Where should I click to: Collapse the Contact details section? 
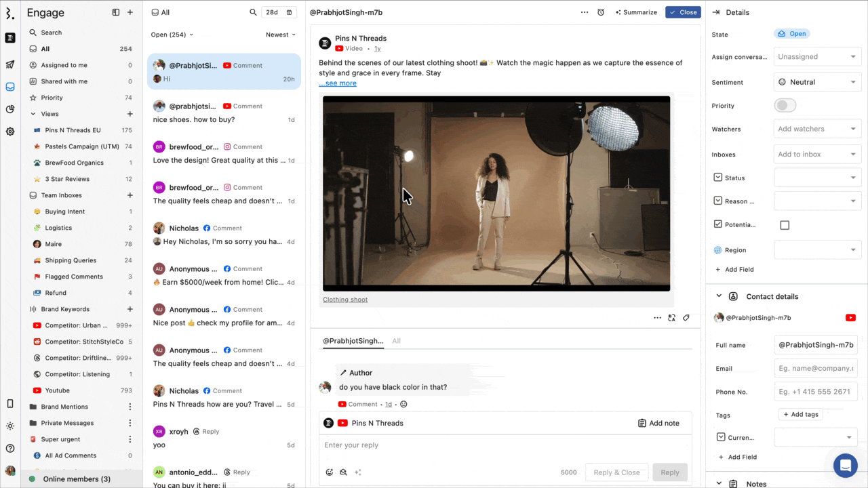[718, 296]
